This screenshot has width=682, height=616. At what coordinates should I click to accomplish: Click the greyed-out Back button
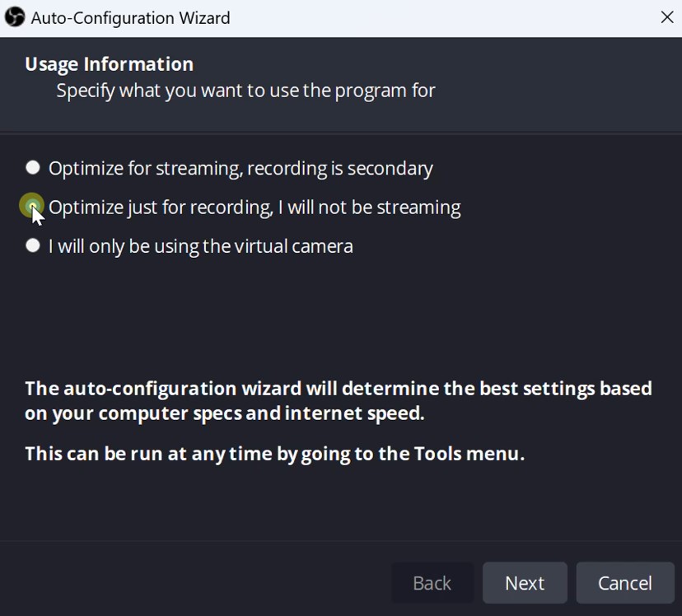coord(432,583)
